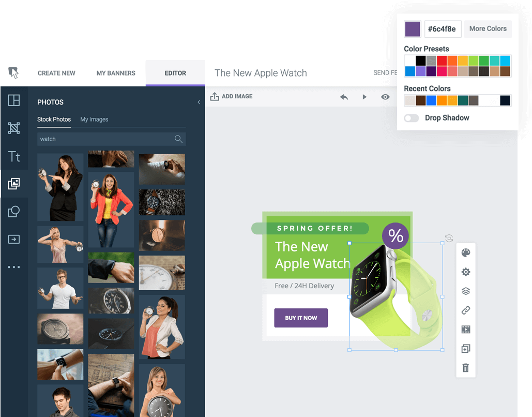The height and width of the screenshot is (417, 532).
Task: Toggle the Drop Shadow switch
Action: (x=412, y=118)
